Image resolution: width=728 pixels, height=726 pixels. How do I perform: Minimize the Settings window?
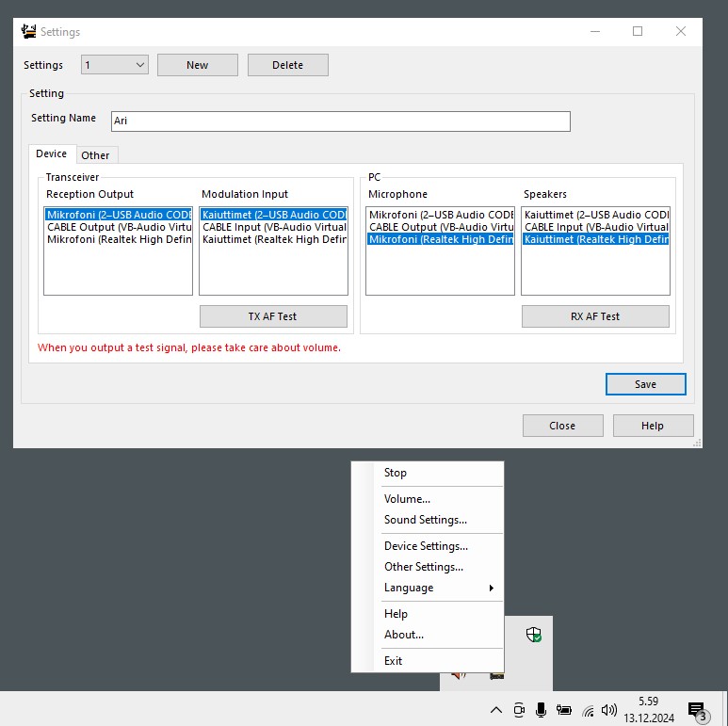pos(595,31)
